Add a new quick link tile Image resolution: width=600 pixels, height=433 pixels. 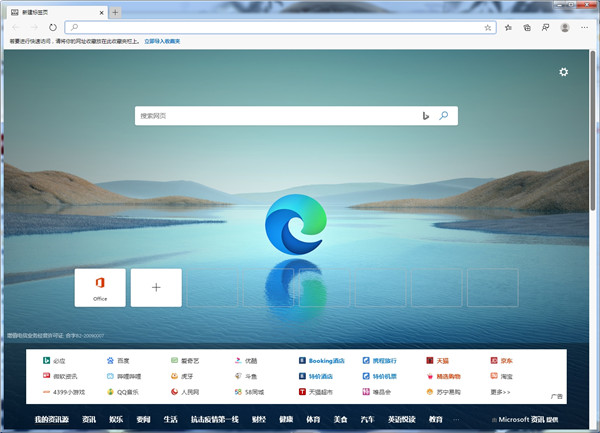click(x=156, y=287)
